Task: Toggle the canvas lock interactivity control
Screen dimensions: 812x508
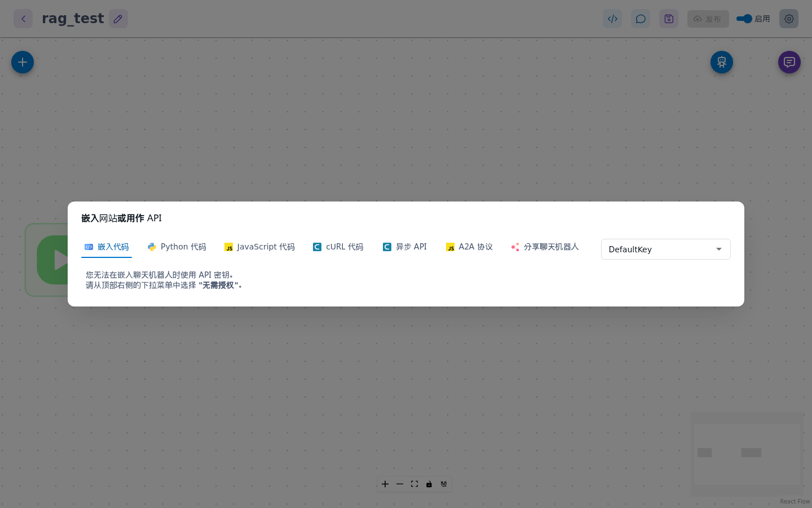Action: point(429,484)
